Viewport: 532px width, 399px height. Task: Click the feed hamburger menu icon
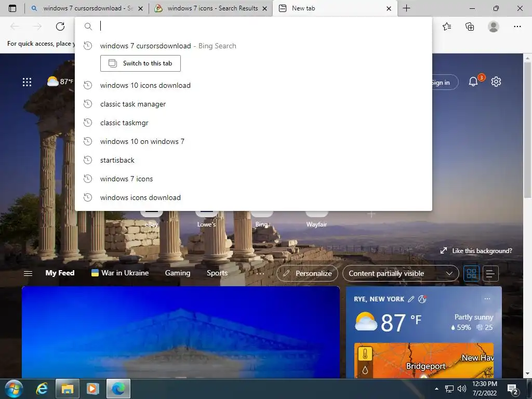(28, 273)
